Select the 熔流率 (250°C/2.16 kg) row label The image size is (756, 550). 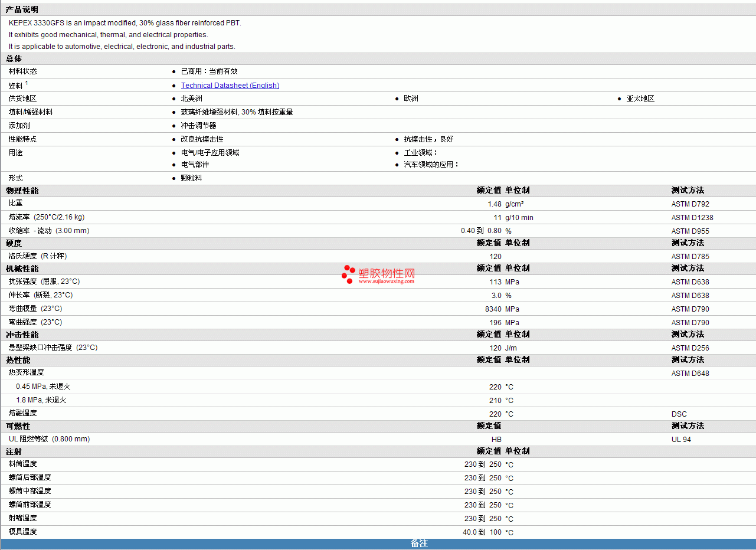(x=47, y=217)
